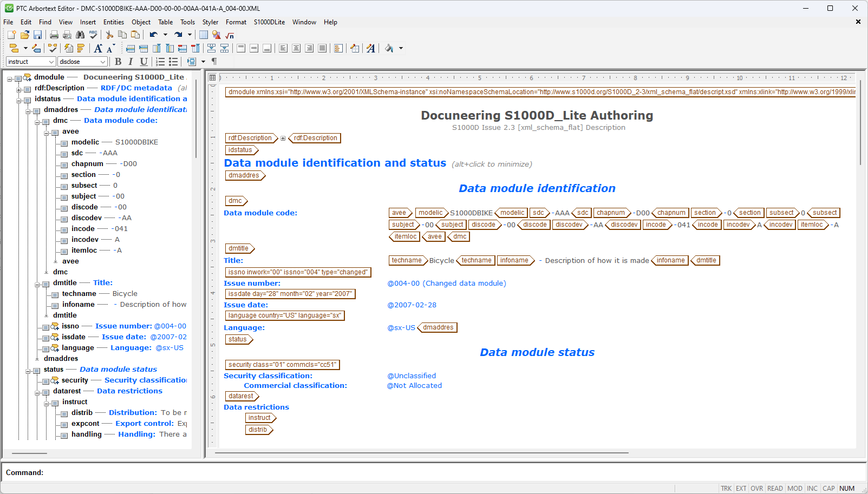Insert an equation with square-root icon

point(230,35)
